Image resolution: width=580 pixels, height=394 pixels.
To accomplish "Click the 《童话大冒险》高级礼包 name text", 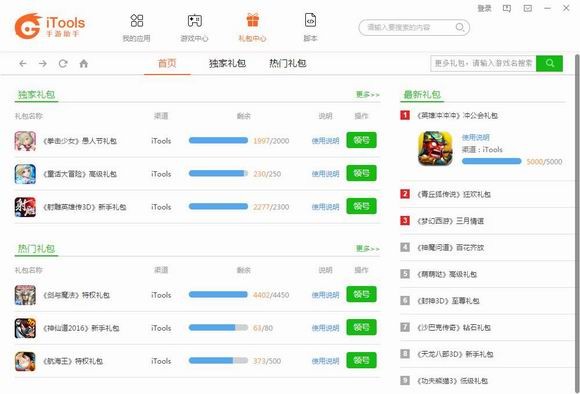I will pos(80,174).
